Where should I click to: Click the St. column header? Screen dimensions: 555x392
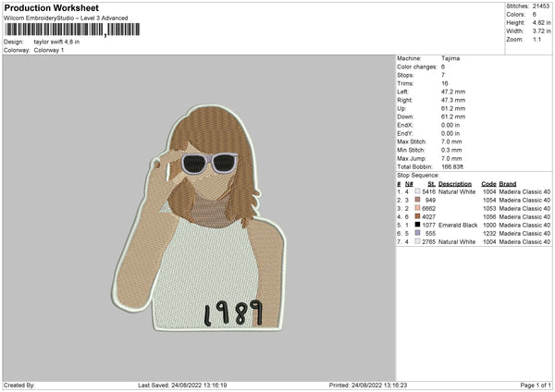[x=431, y=184]
